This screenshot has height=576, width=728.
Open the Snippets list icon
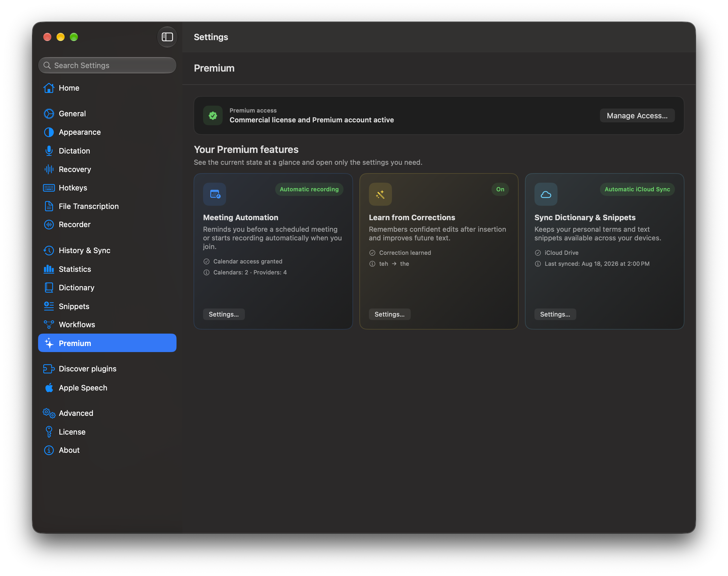49,306
